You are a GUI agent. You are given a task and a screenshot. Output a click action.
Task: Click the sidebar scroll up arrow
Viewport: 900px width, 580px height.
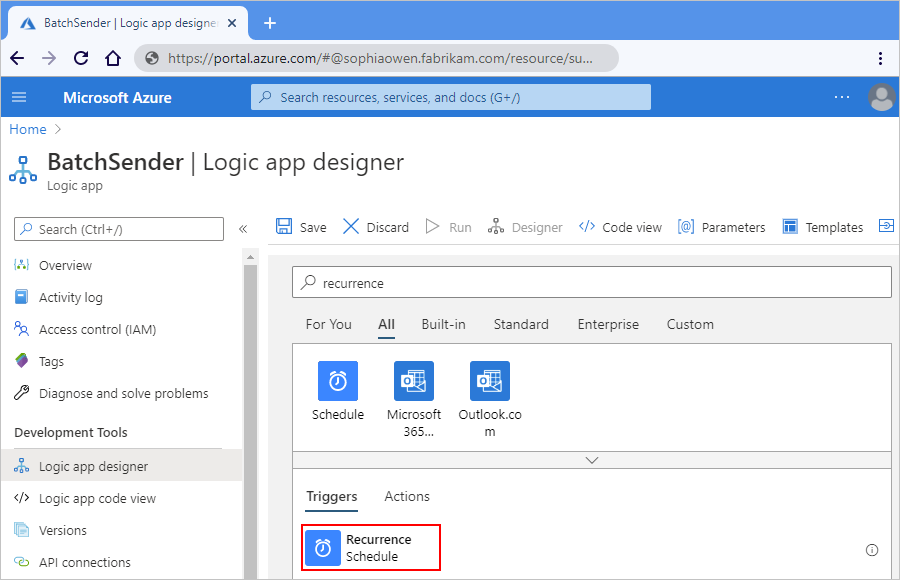coord(250,257)
